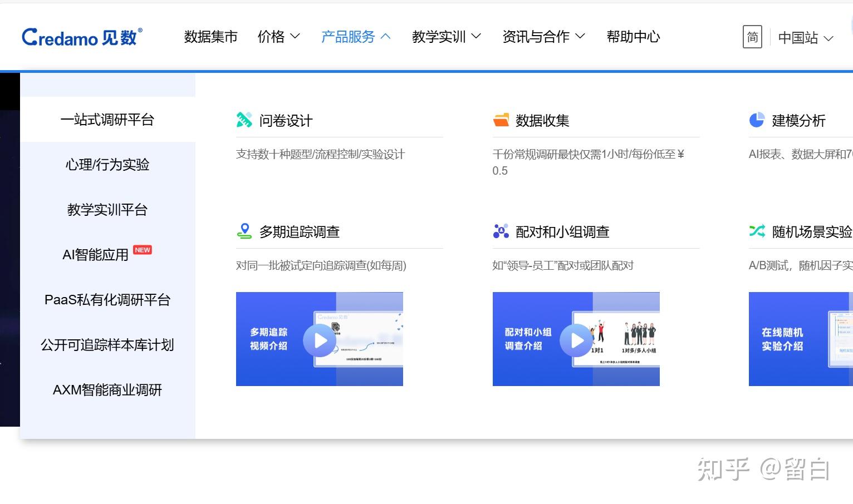853x504 pixels.
Task: Switch script with the 简 language icon
Action: click(x=752, y=37)
